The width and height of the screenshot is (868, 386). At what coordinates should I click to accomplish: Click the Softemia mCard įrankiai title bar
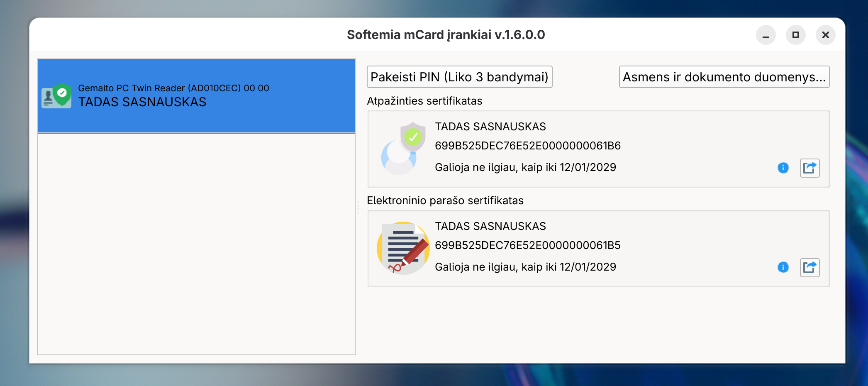click(445, 35)
